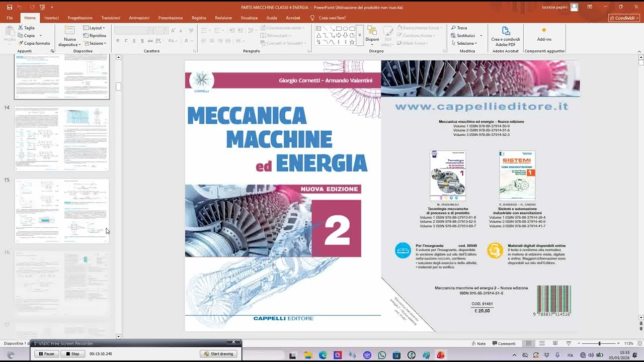Adjust the zoom slider in status bar
The width and height of the screenshot is (644, 362).
[x=599, y=343]
